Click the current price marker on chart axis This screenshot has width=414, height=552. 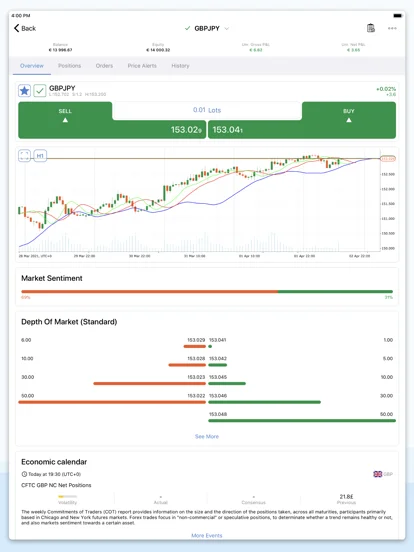point(388,159)
